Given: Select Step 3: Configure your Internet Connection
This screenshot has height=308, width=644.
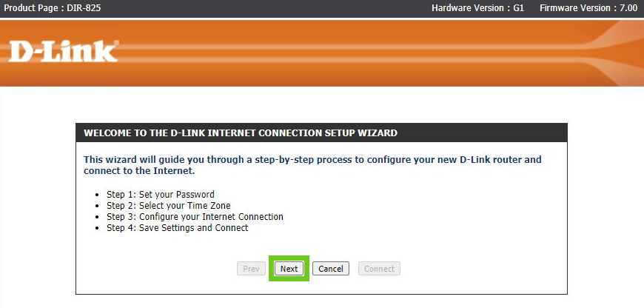Looking at the screenshot, I should [x=195, y=217].
